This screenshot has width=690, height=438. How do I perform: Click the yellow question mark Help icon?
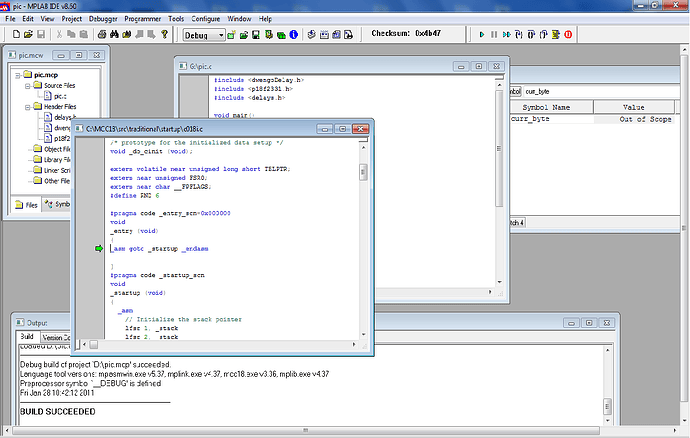tap(165, 34)
